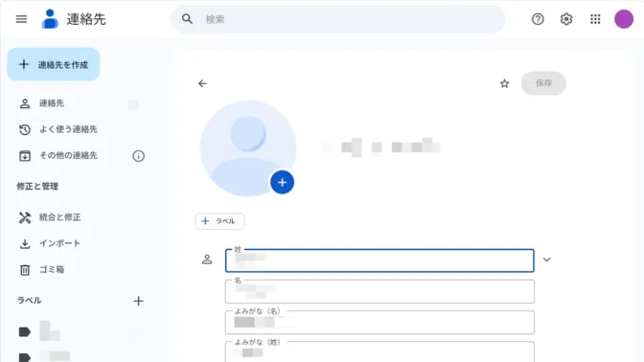Image resolution: width=644 pixels, height=362 pixels.
Task: Focus the 検索 search field
Action: tap(338, 19)
